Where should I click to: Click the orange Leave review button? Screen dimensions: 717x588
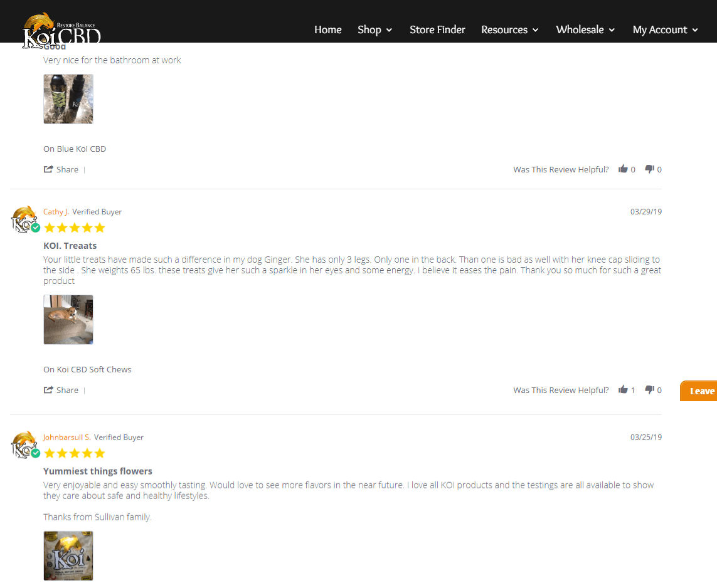click(x=698, y=391)
